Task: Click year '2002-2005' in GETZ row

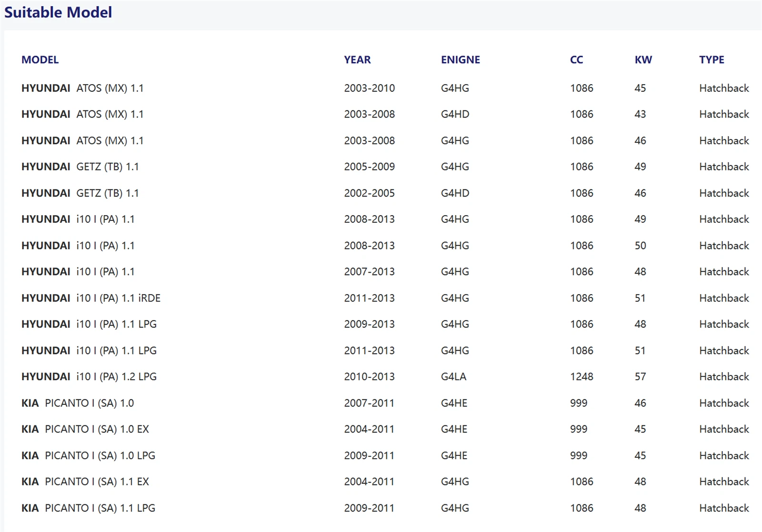Action: point(370,193)
